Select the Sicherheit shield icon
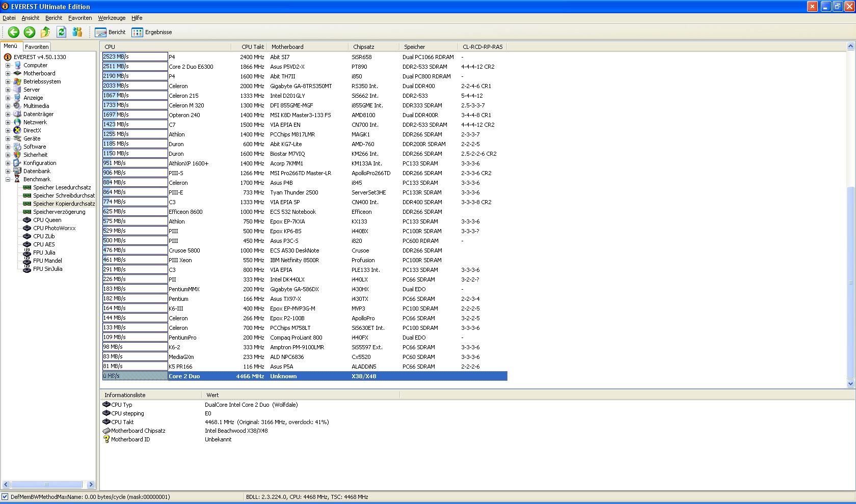The image size is (856, 504). click(x=17, y=155)
